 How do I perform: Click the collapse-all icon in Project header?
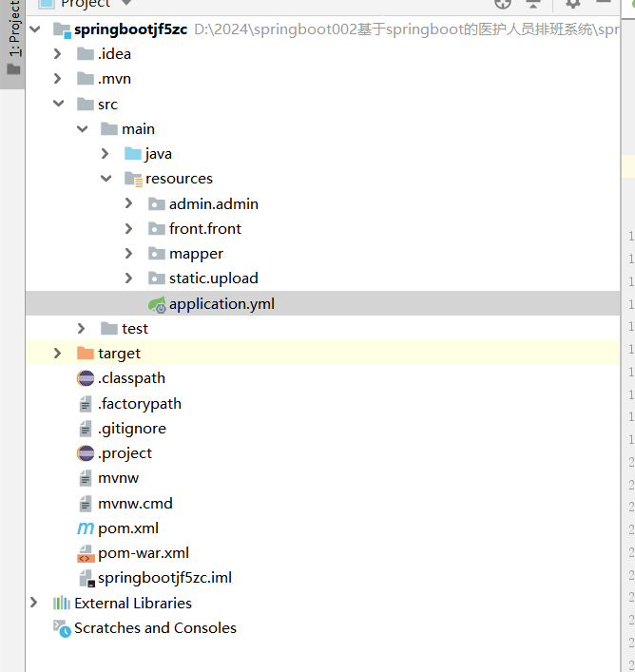coord(533,4)
